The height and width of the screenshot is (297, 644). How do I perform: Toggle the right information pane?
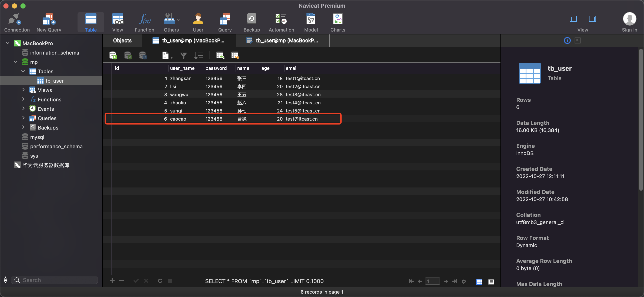pos(592,19)
